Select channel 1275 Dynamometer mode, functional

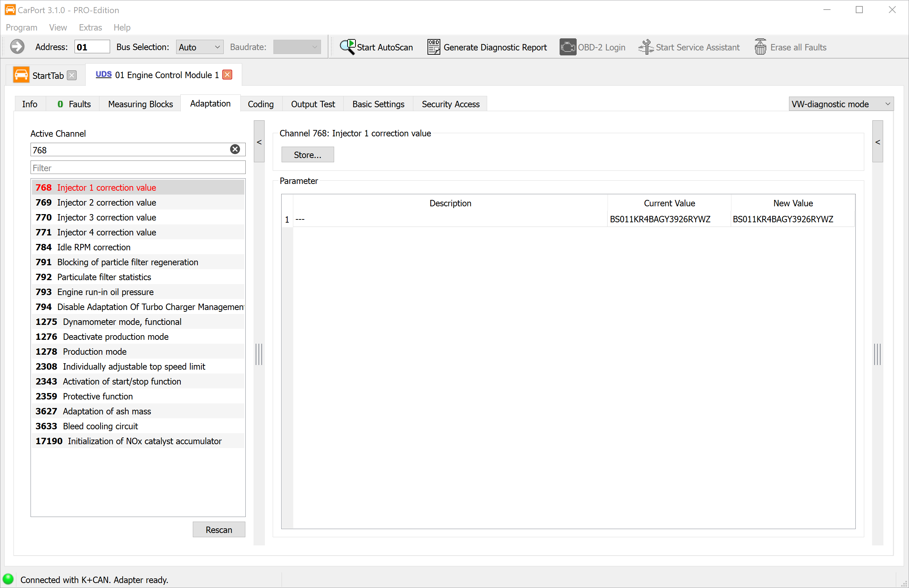tap(138, 321)
